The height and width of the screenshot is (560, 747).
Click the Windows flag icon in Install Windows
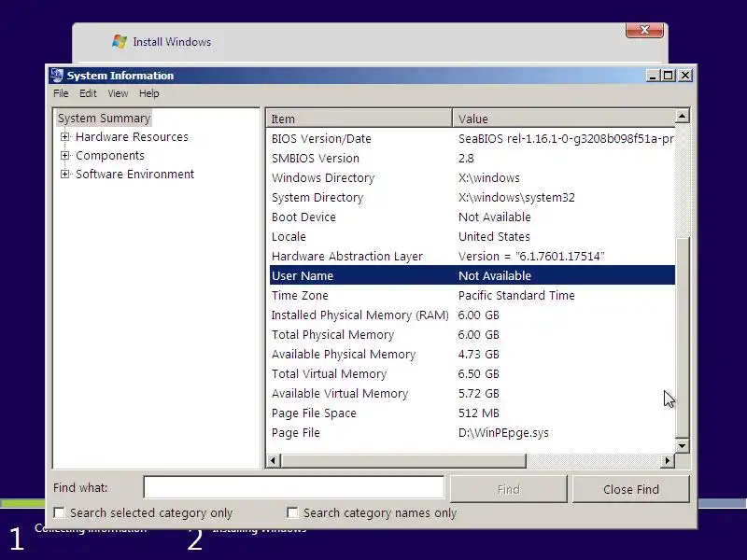coord(120,41)
